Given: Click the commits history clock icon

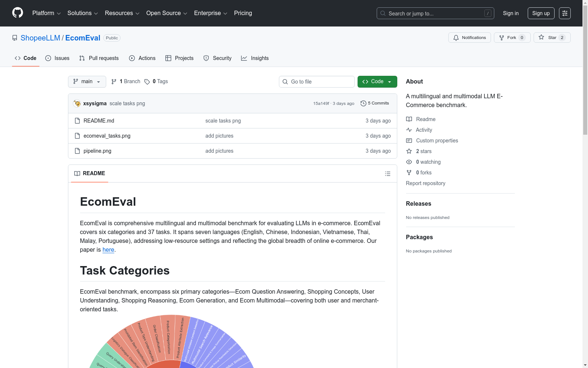Looking at the screenshot, I should point(363,103).
